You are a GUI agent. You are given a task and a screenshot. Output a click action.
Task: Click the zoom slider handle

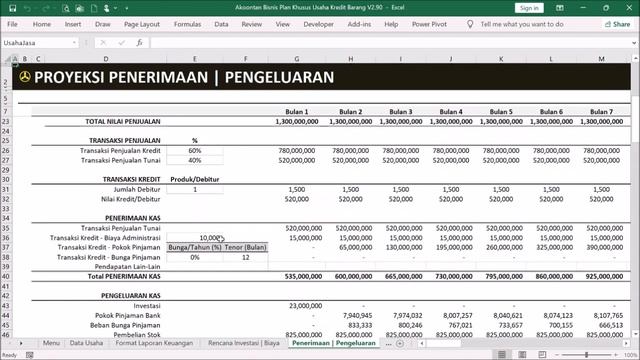click(586, 355)
